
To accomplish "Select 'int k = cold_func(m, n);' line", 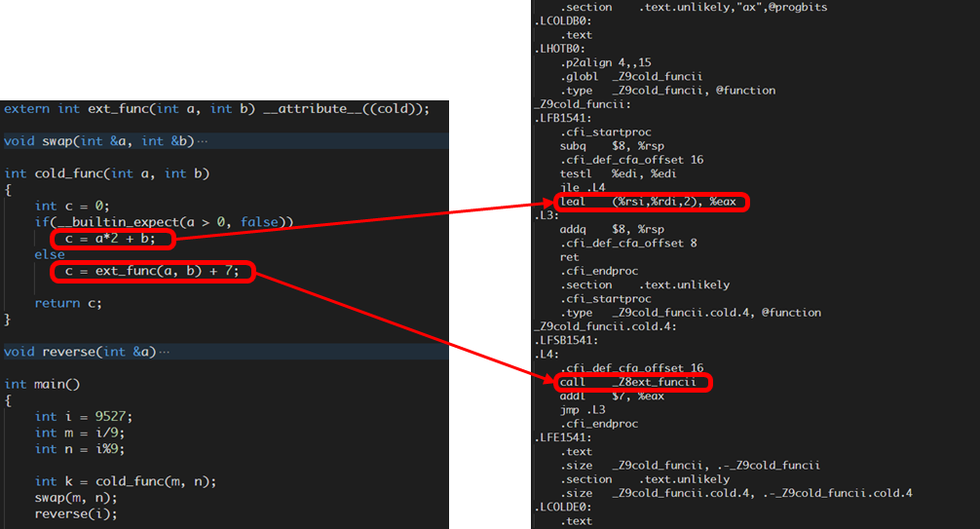I will 125,481.
